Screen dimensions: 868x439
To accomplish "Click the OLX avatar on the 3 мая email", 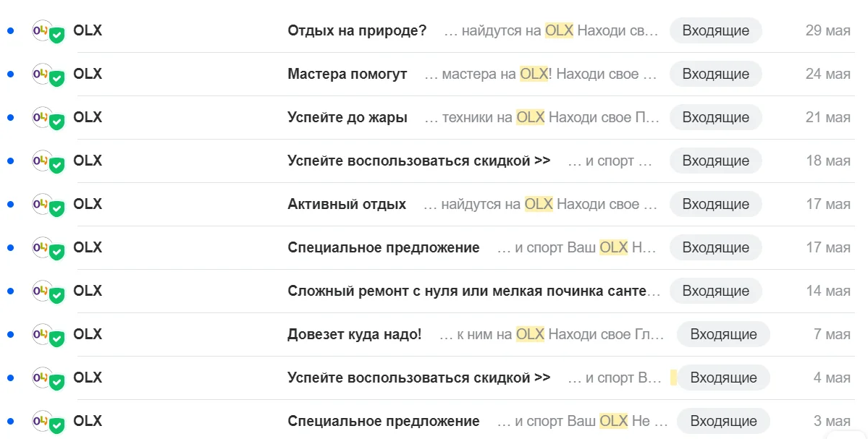I will point(43,422).
